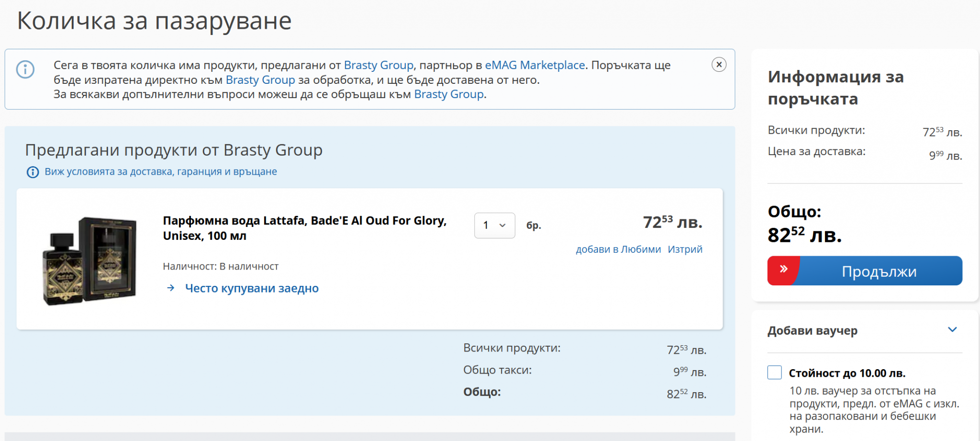This screenshot has height=441, width=980.
Task: Open 'Често купувани заедно' link
Action: pos(252,288)
